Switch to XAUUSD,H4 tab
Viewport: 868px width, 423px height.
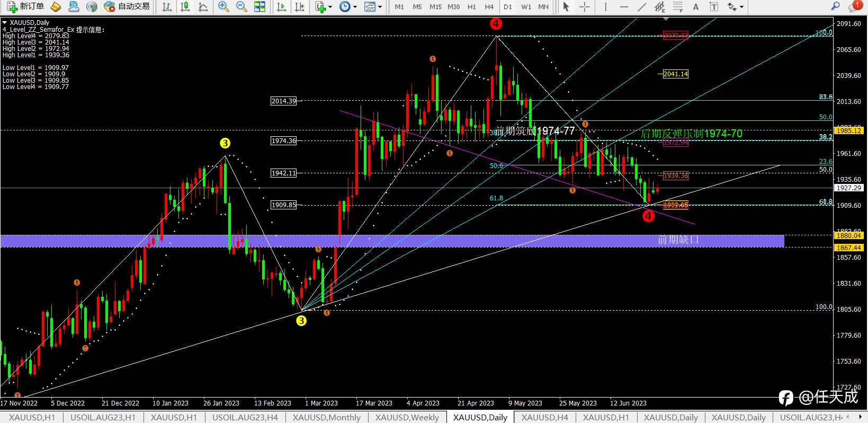pos(544,418)
